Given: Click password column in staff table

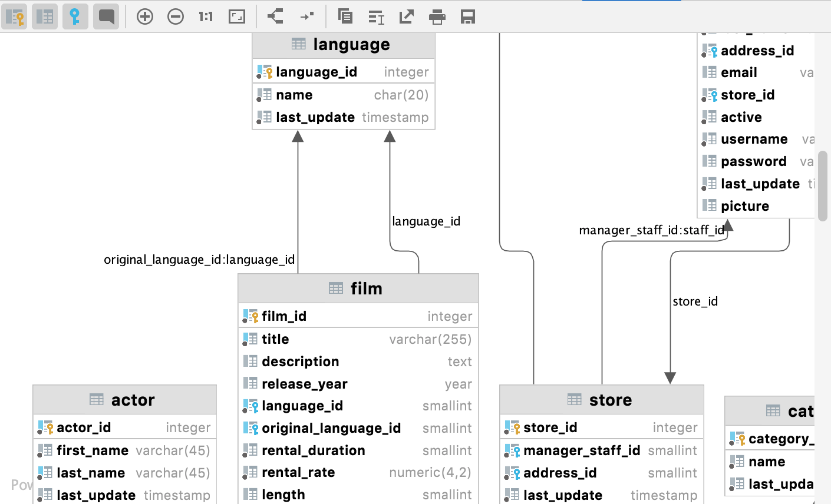Looking at the screenshot, I should 756,161.
